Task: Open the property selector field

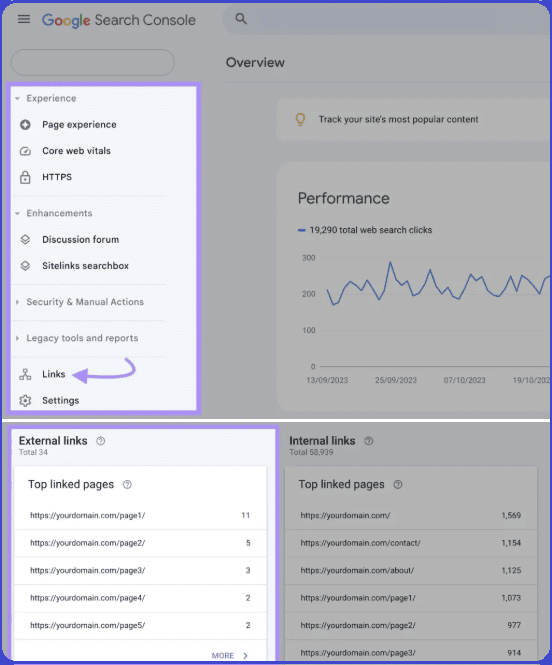Action: coord(92,62)
